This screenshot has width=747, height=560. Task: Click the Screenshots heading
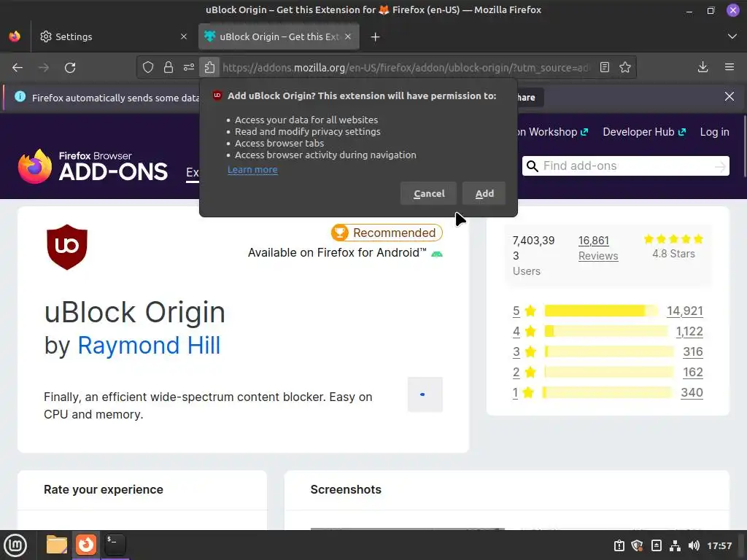coord(346,489)
